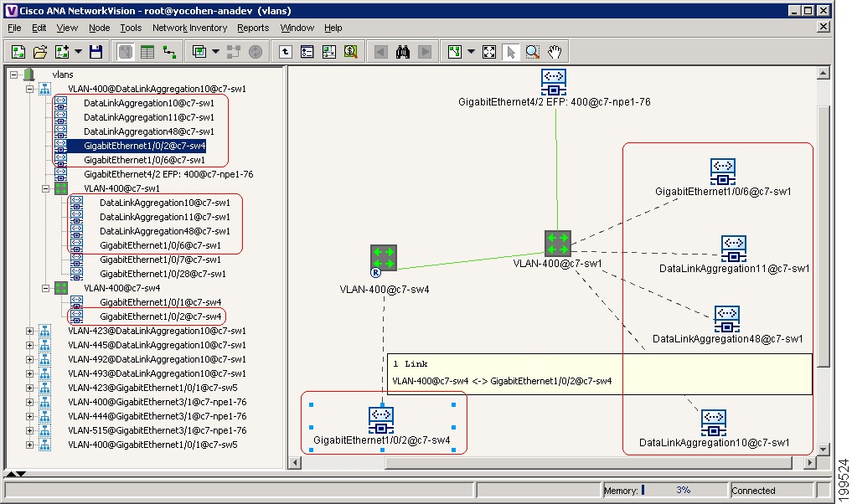Click the VLAN-400@c7-sw1 bridge icon in map
Screen dimensions: 852x504
tap(558, 244)
